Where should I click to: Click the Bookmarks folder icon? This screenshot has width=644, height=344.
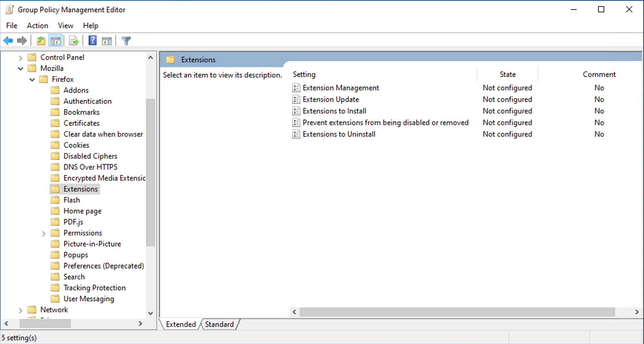point(55,112)
